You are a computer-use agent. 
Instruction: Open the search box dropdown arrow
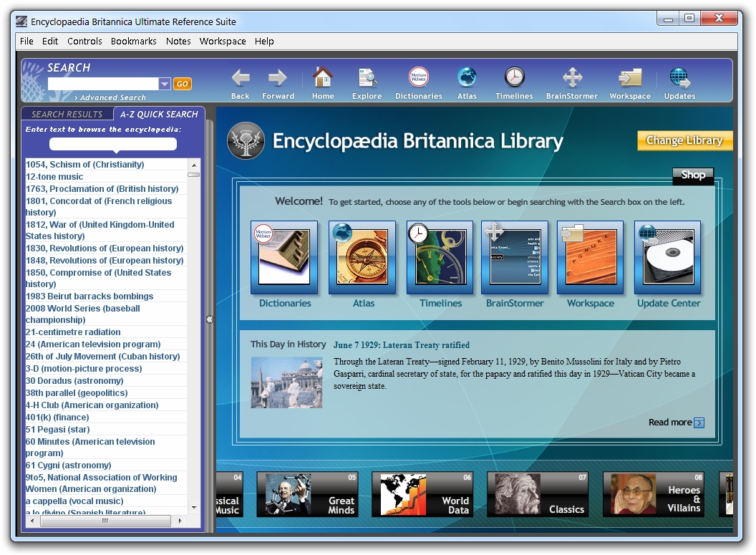[x=165, y=84]
